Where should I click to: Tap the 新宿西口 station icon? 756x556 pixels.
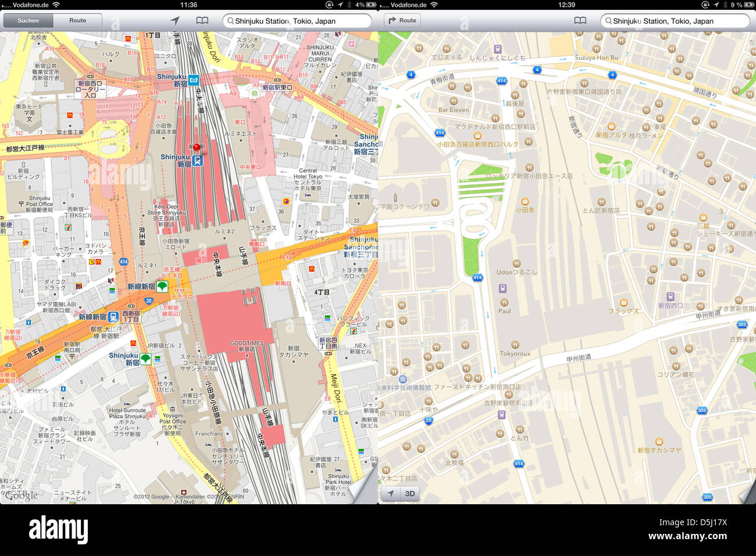pos(670,297)
